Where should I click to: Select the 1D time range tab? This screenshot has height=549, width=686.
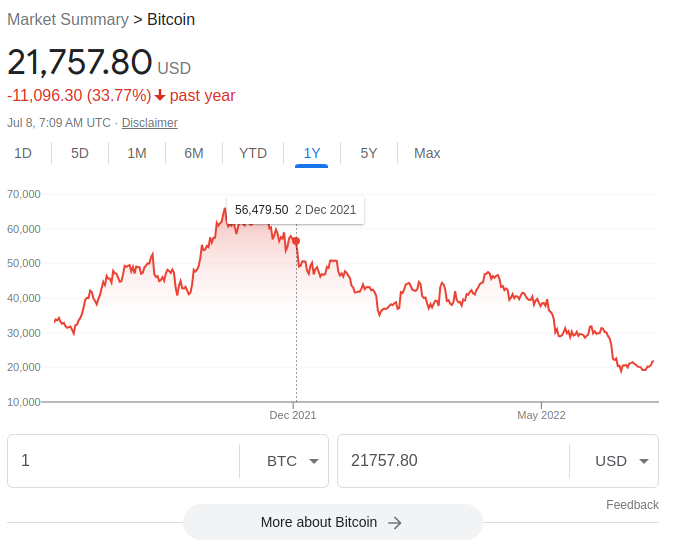[23, 153]
